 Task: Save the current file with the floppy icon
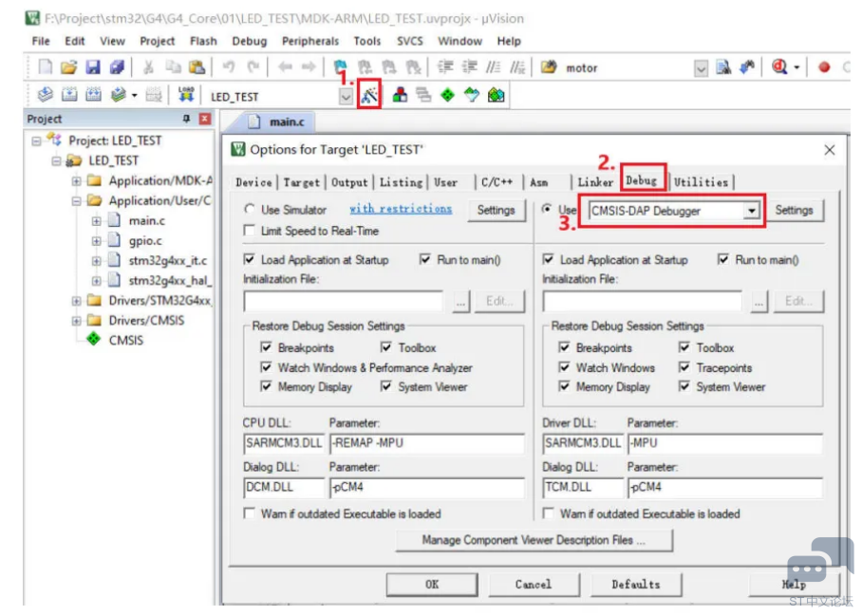point(93,67)
